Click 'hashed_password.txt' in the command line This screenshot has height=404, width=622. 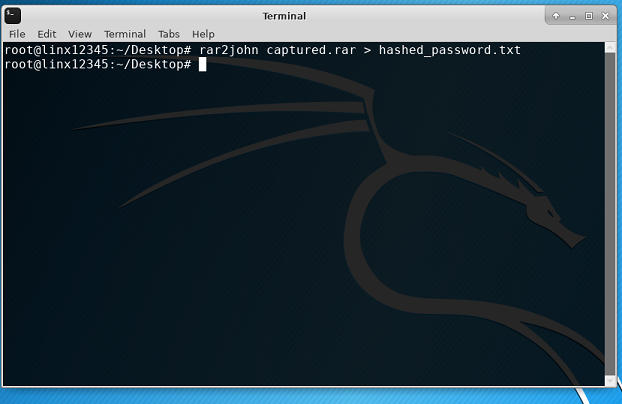tap(449, 50)
